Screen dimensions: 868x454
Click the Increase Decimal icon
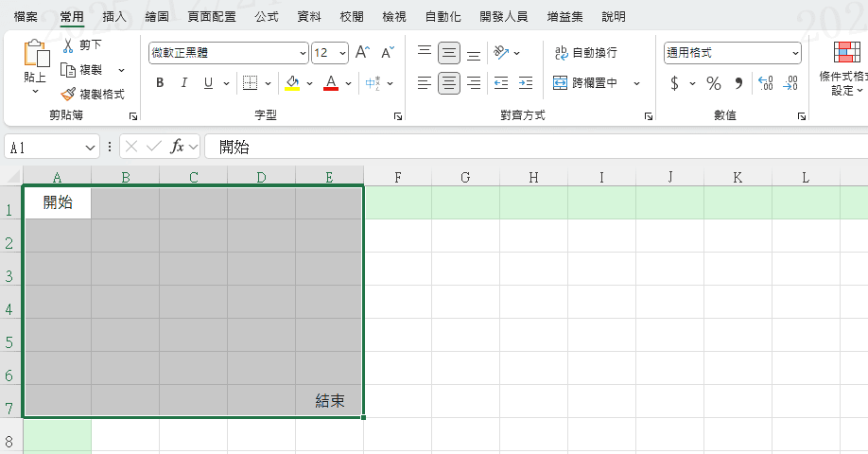(766, 84)
